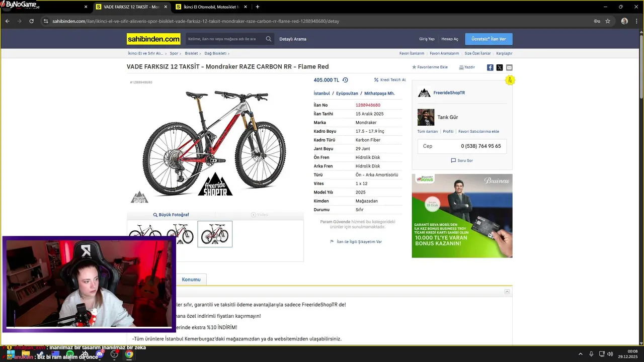This screenshot has height=362, width=644.
Task: Click Kredi Teklifi Al link
Action: click(390, 80)
